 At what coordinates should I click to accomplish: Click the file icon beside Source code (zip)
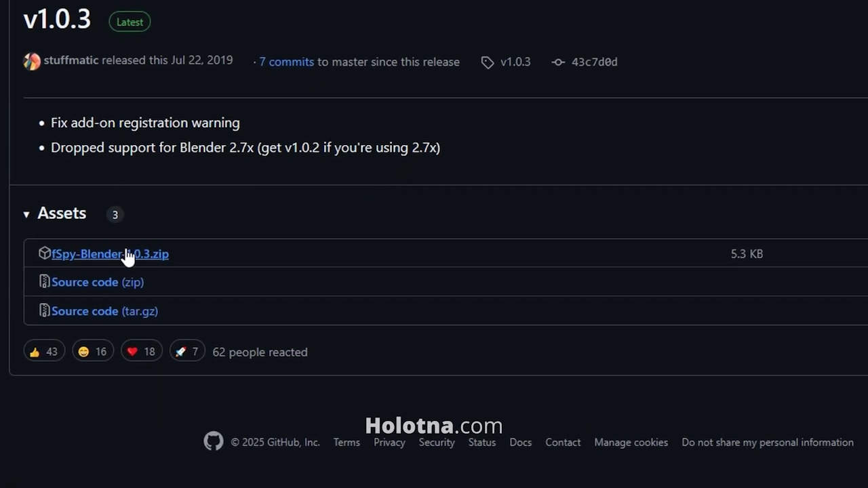pos(45,281)
